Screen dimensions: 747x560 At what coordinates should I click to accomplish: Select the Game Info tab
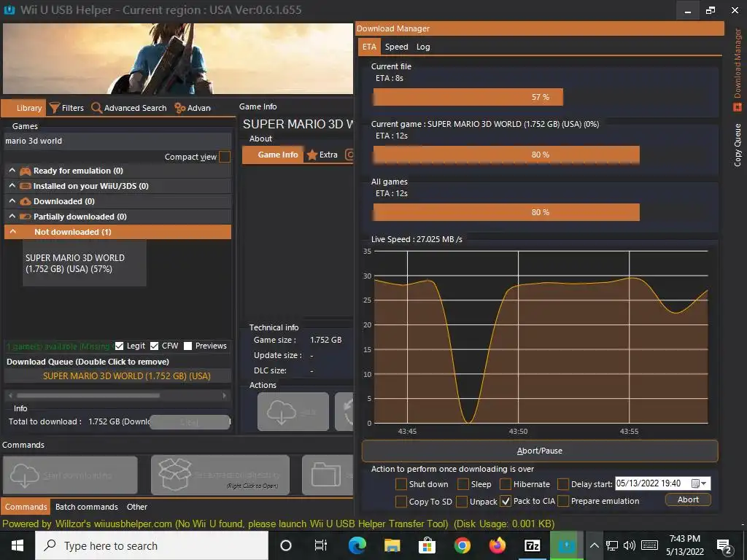pos(273,155)
